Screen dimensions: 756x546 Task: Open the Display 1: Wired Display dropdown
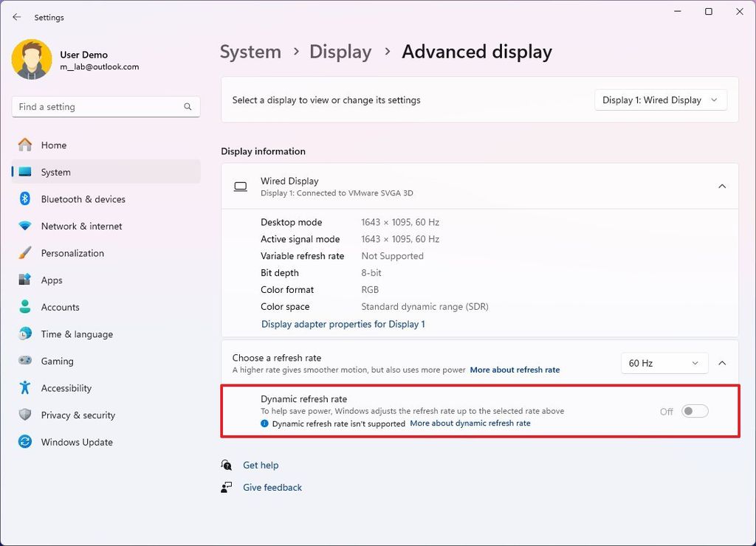click(x=660, y=100)
